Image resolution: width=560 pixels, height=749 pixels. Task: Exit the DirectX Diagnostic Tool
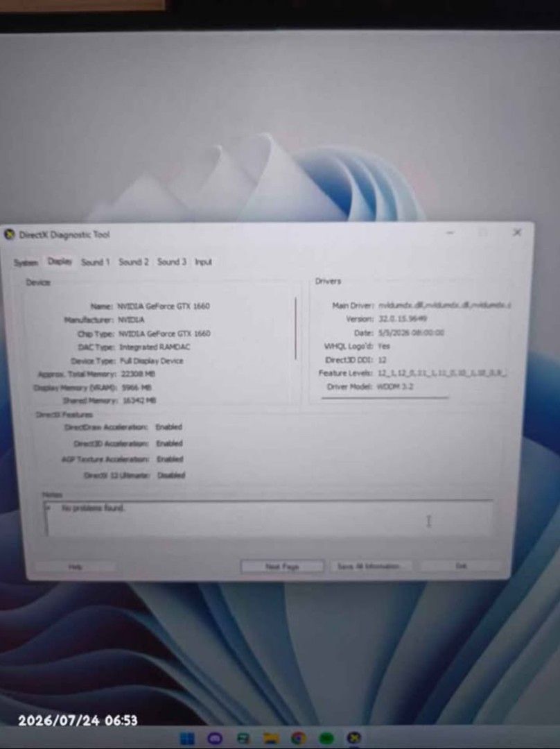461,566
